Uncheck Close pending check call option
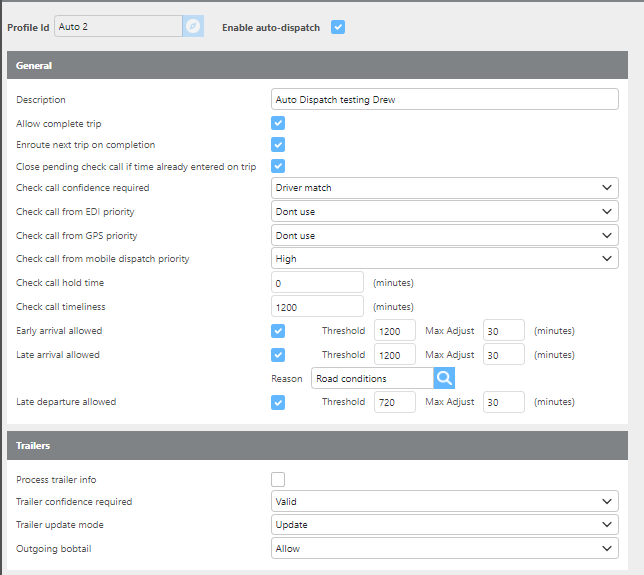 [x=278, y=166]
